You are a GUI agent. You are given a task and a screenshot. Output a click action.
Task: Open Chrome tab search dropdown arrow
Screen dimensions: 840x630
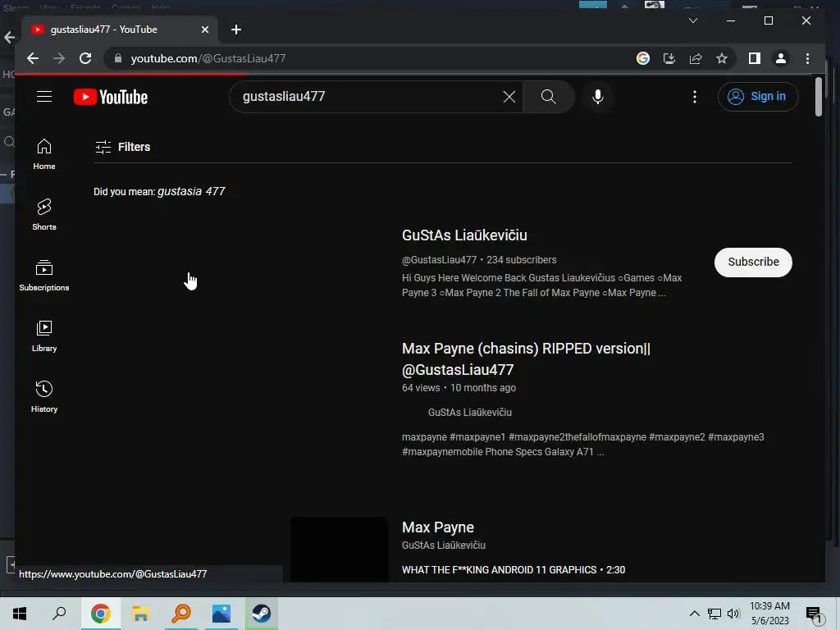click(x=692, y=21)
